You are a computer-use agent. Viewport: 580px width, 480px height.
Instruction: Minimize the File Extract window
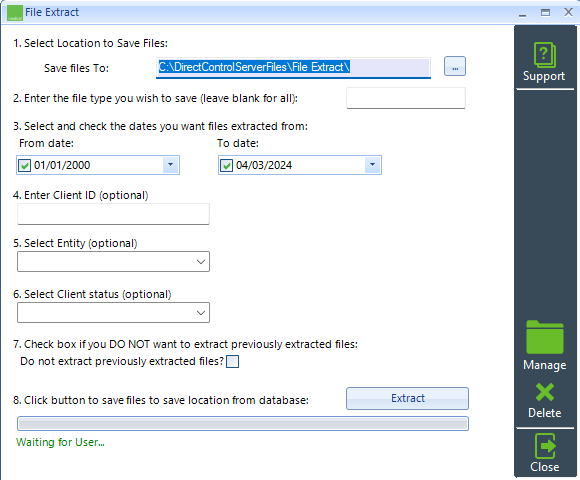pyautogui.click(x=522, y=13)
